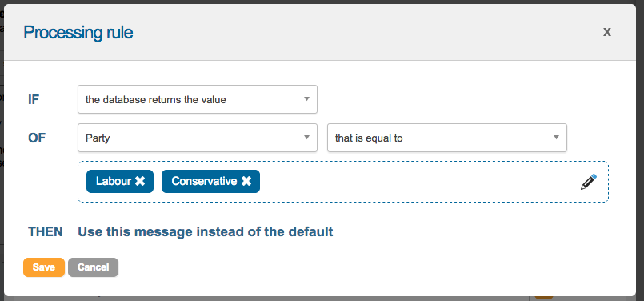This screenshot has height=301, width=644.
Task: Open the Party field dropdown
Action: point(198,138)
